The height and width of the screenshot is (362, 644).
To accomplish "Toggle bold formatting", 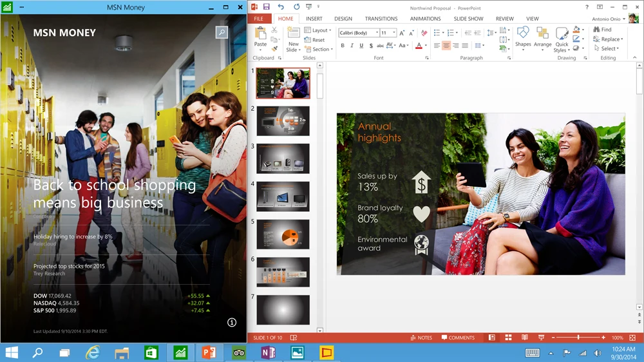I will [x=343, y=46].
